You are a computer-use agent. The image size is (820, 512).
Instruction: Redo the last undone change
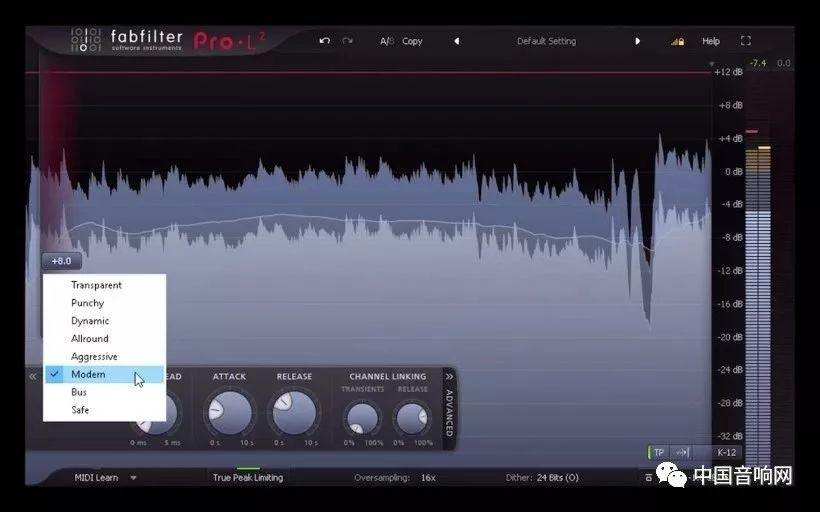point(347,41)
